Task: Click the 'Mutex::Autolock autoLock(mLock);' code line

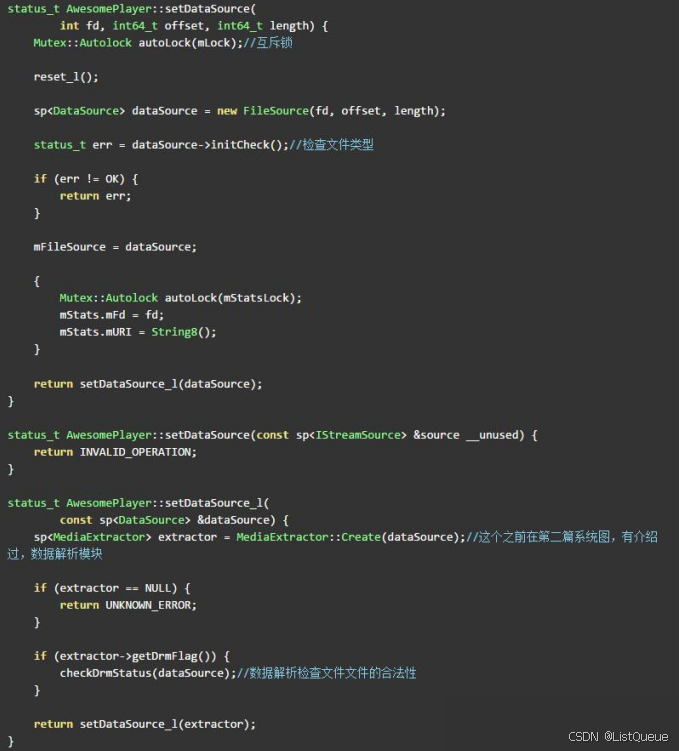Action: (138, 43)
